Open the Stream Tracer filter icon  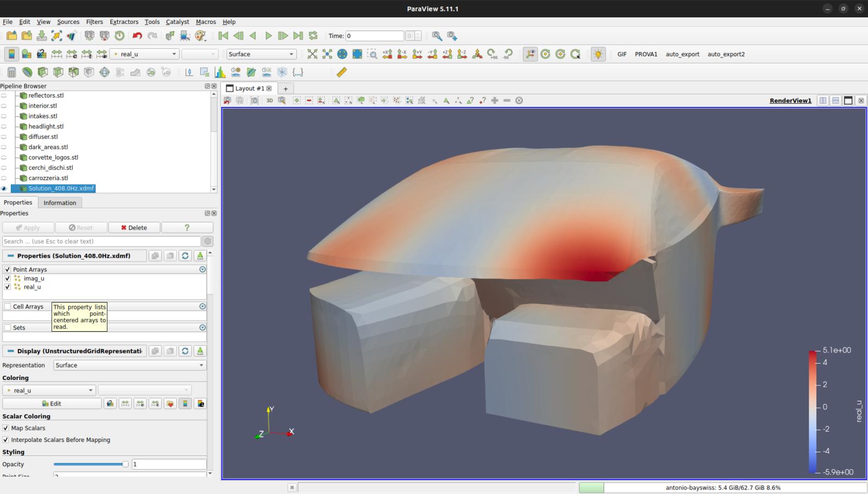point(119,72)
